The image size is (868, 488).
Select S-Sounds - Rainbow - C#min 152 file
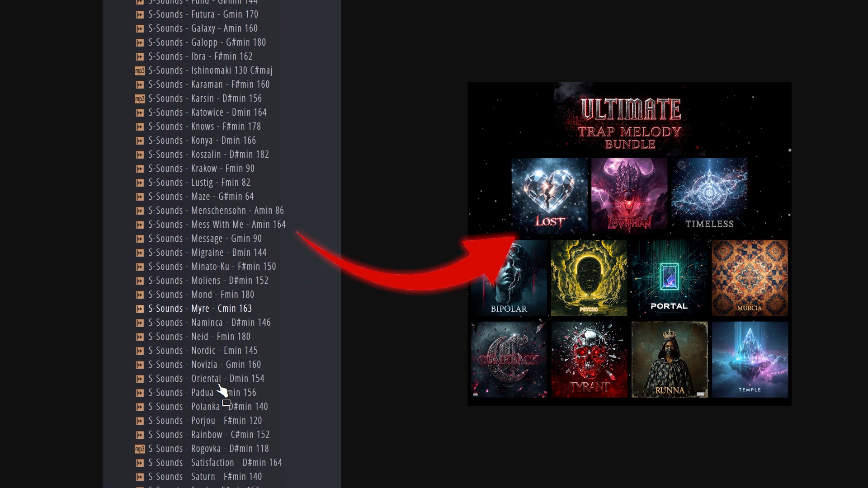click(208, 435)
